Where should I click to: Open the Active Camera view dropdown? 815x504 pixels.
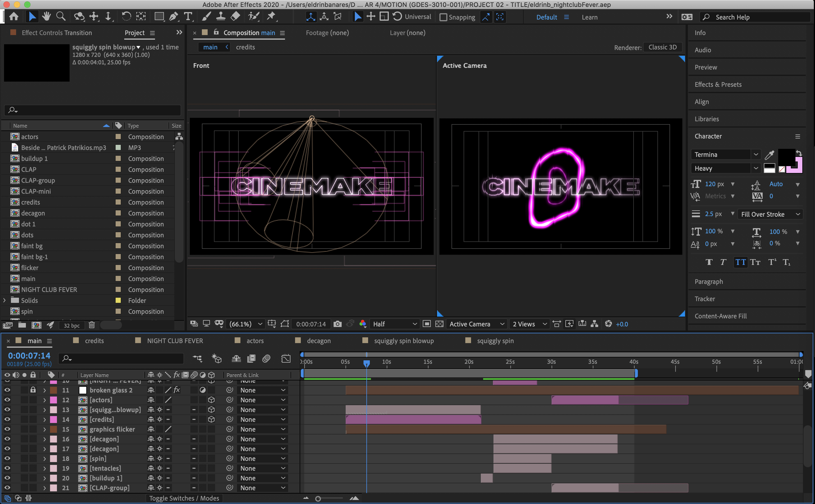click(x=477, y=324)
